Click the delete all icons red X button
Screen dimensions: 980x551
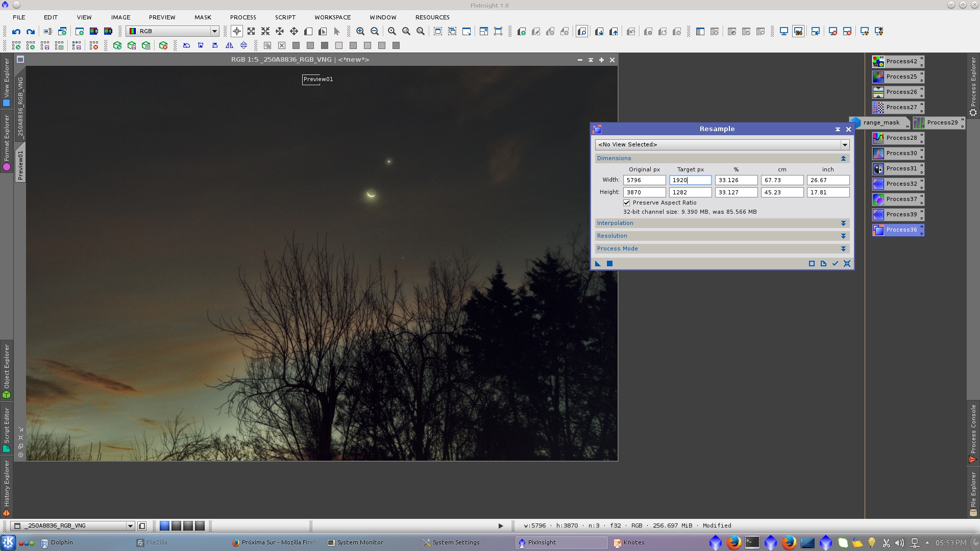(x=94, y=46)
